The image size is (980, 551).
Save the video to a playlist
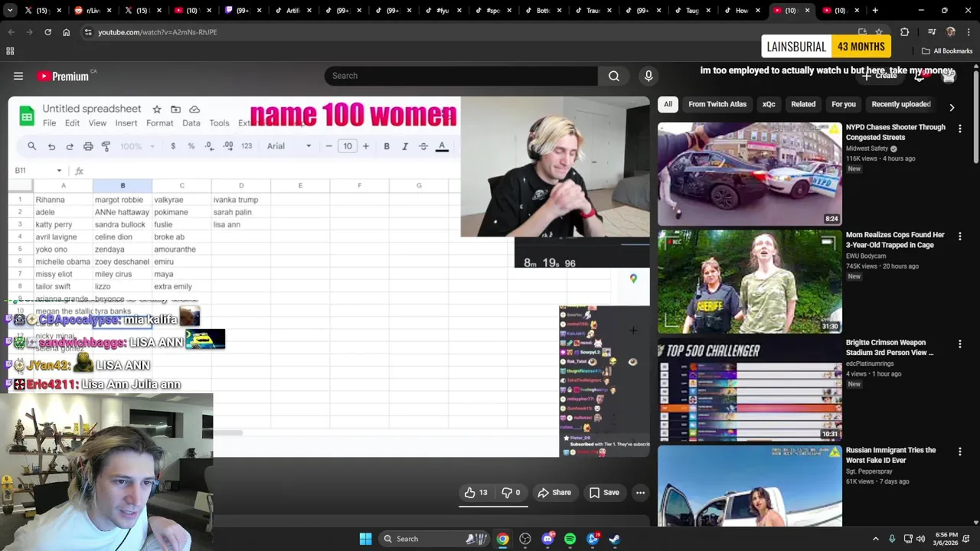(x=604, y=493)
